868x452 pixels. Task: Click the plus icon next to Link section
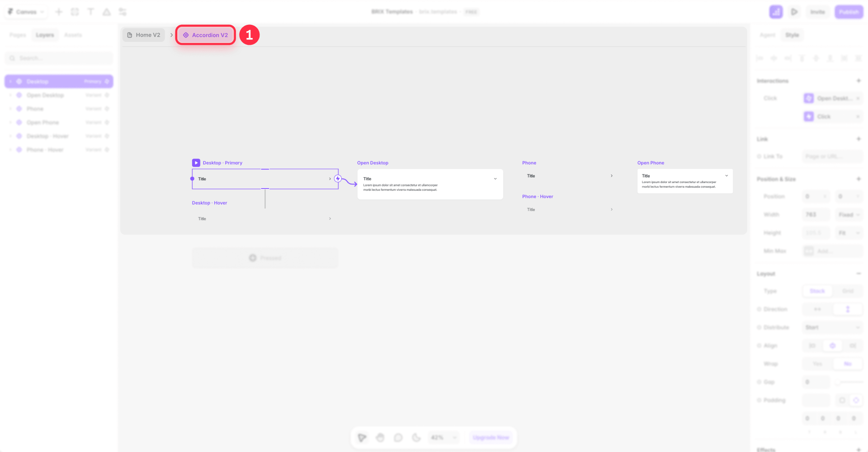tap(859, 139)
